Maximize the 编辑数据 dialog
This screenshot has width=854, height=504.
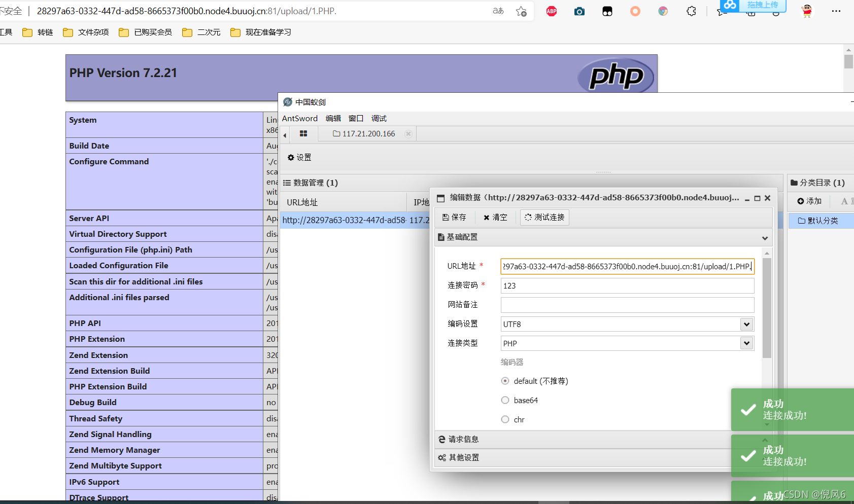click(x=757, y=198)
